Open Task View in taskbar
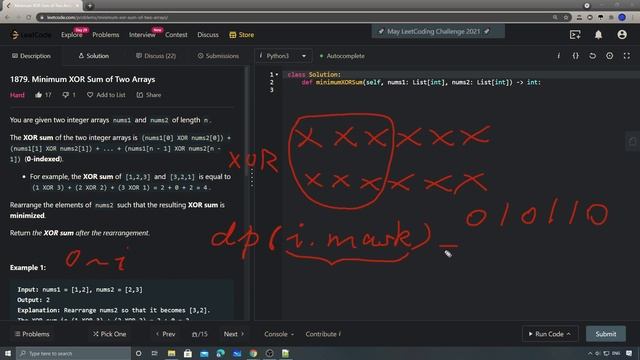This screenshot has height=360, width=640. [x=154, y=353]
